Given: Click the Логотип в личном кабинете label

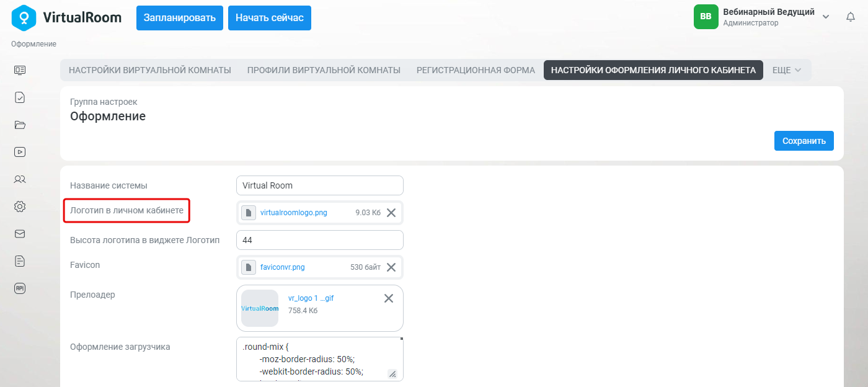Looking at the screenshot, I should pyautogui.click(x=126, y=210).
